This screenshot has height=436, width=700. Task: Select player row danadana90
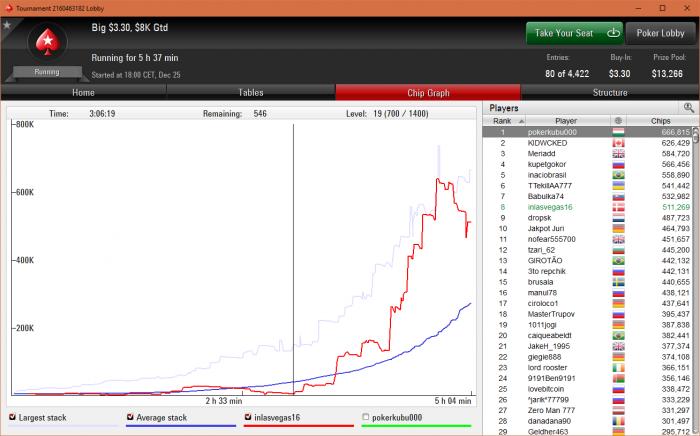click(x=587, y=421)
